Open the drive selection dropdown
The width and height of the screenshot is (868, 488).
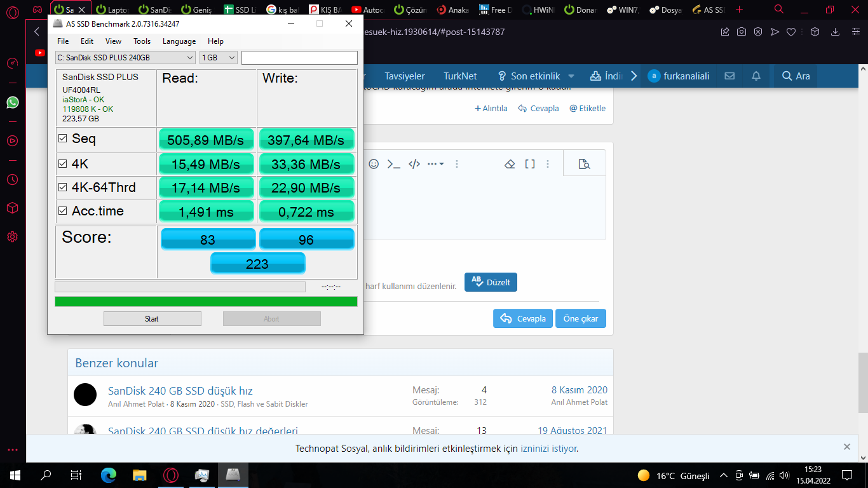tap(125, 58)
